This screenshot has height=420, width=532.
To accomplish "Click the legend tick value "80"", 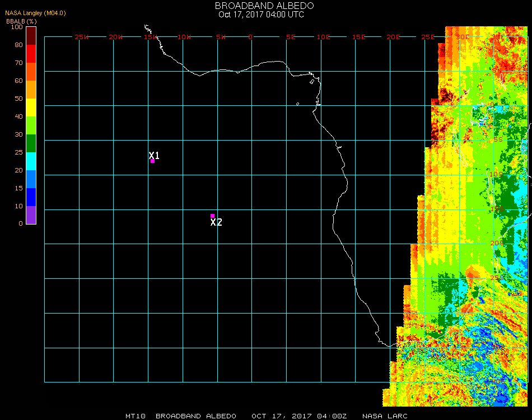I will point(18,45).
